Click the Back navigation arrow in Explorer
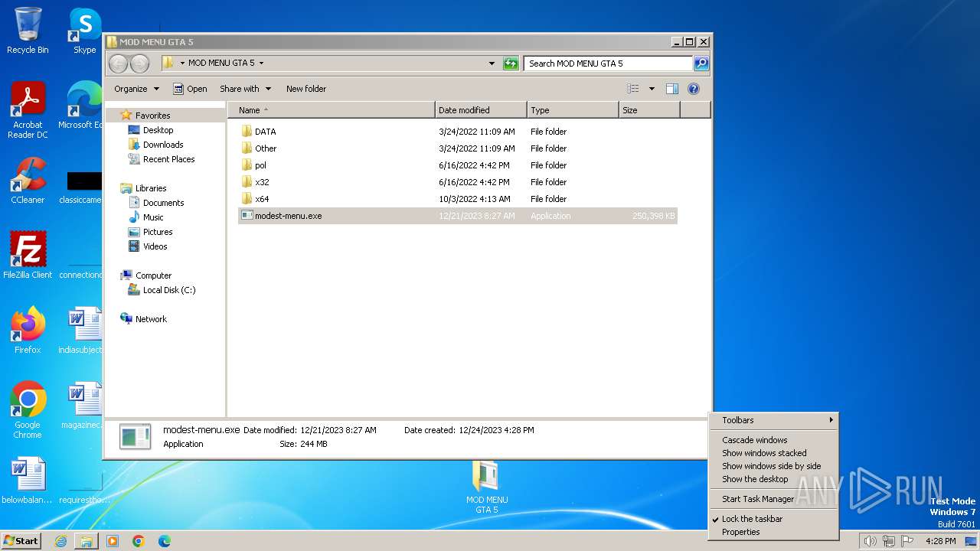Screen dimensions: 980x551 point(118,64)
